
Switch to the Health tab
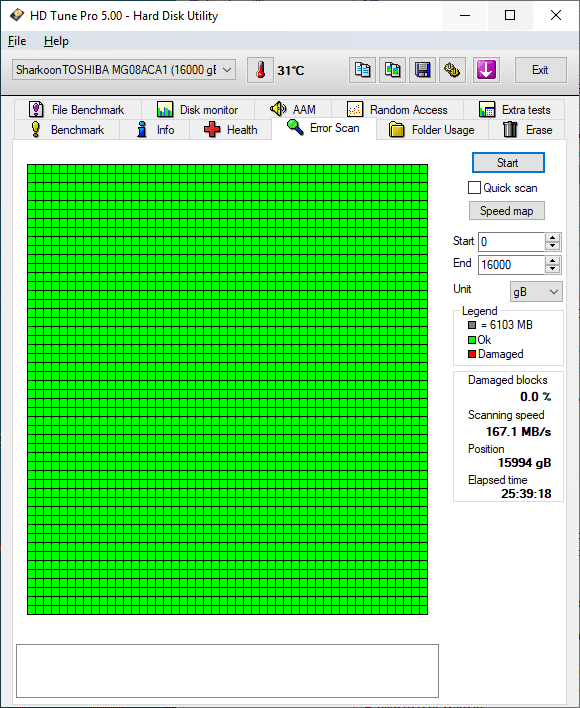coord(231,130)
